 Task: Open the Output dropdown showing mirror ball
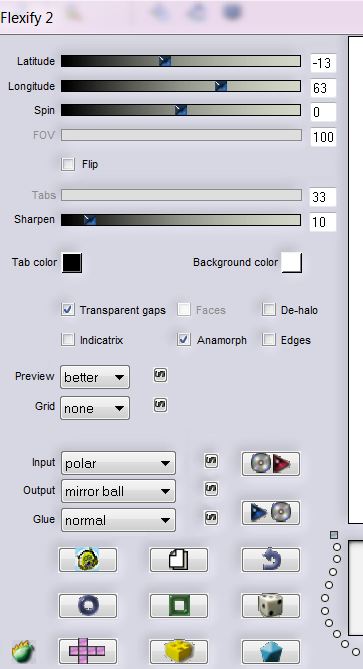118,492
